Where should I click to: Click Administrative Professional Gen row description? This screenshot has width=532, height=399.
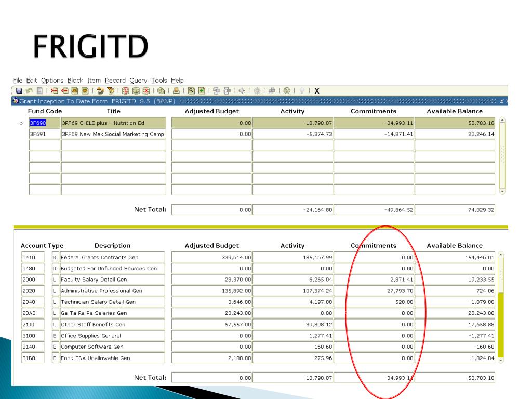112,291
